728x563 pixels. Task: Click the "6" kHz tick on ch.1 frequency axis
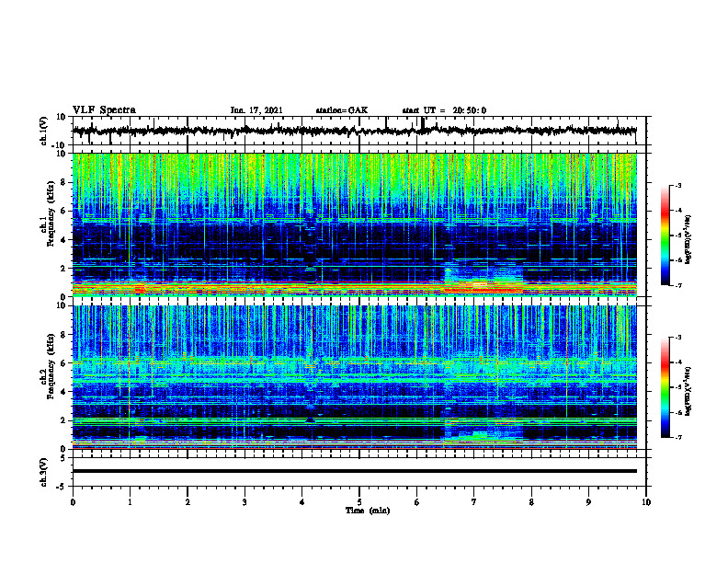point(63,211)
